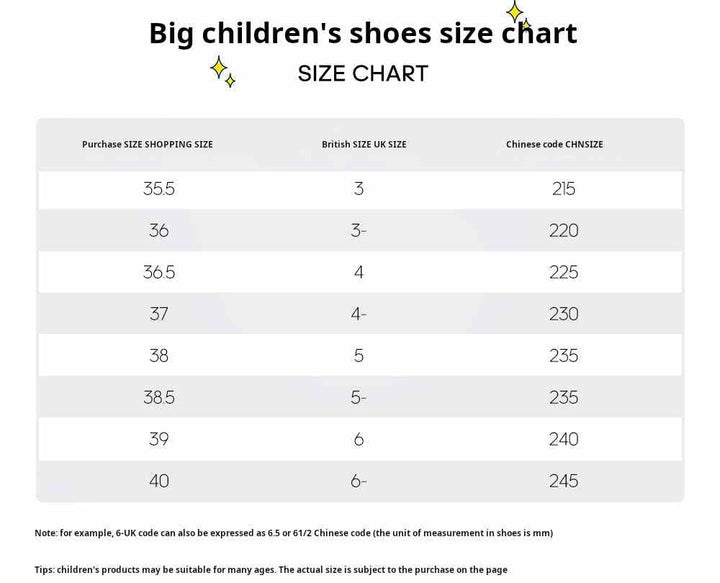Image resolution: width=720 pixels, height=583 pixels.
Task: Select the Chinese code 245 cell
Action: coord(564,481)
